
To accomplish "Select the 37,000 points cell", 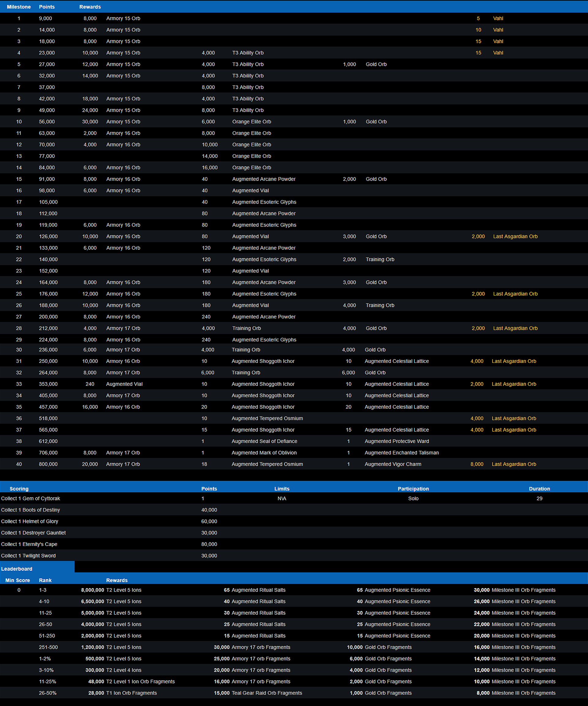I will tap(47, 87).
